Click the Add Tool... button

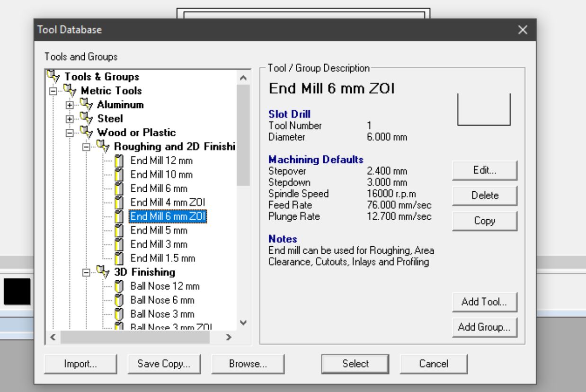[484, 303]
